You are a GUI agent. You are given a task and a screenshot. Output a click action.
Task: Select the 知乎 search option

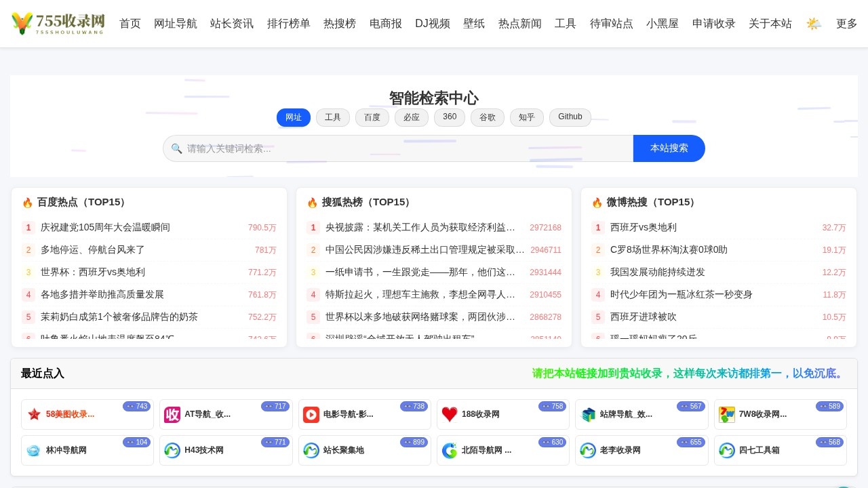point(527,117)
